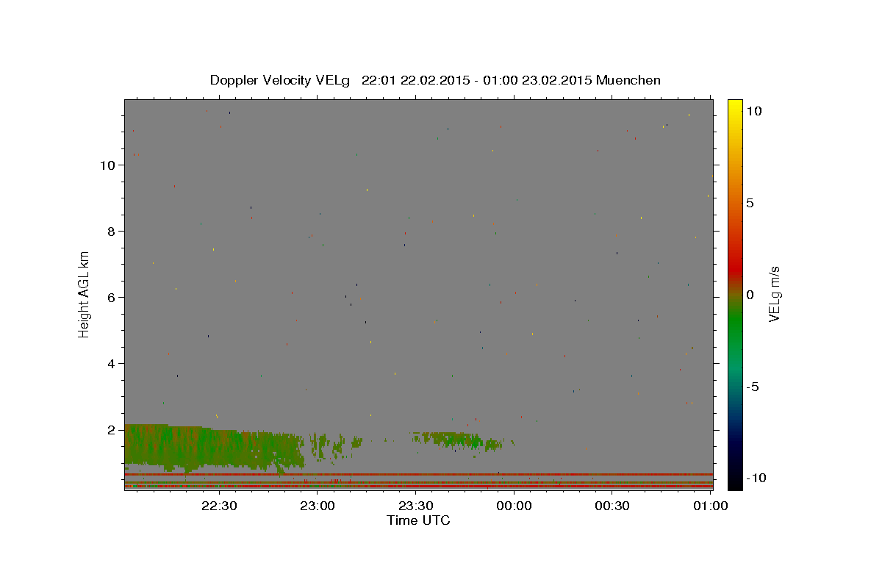
Task: Click the height axis label 6
Action: click(112, 297)
